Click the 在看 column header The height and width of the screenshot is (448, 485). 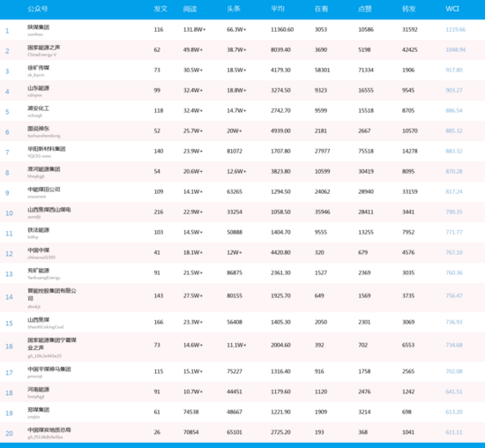[x=321, y=9]
